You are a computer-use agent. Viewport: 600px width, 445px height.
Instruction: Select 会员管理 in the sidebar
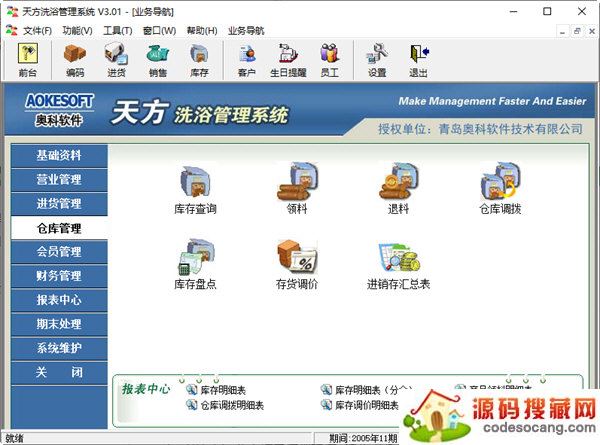59,252
